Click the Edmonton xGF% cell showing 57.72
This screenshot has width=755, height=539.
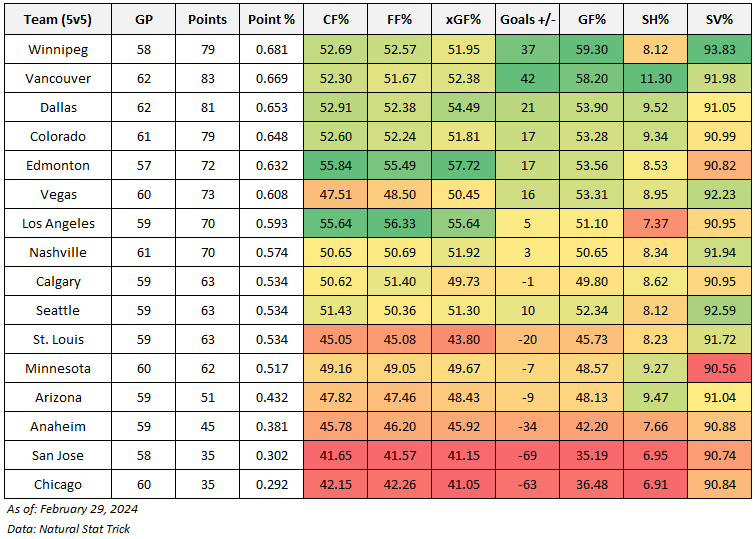point(490,165)
